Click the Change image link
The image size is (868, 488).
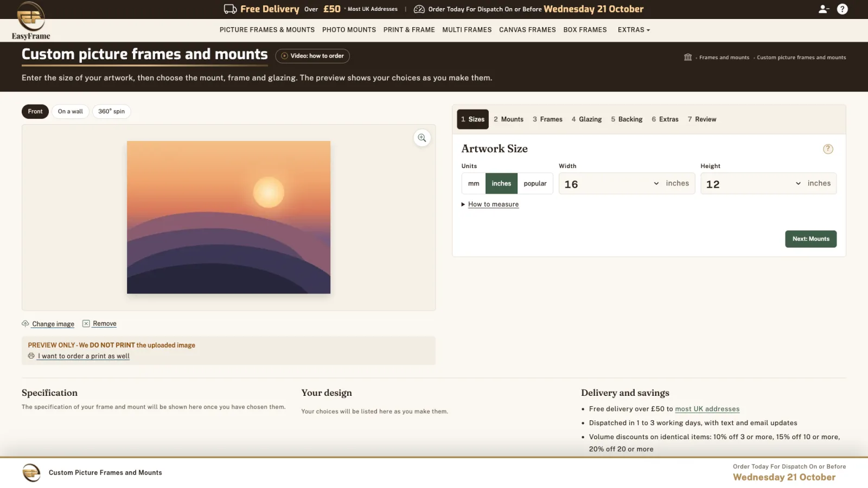point(53,324)
